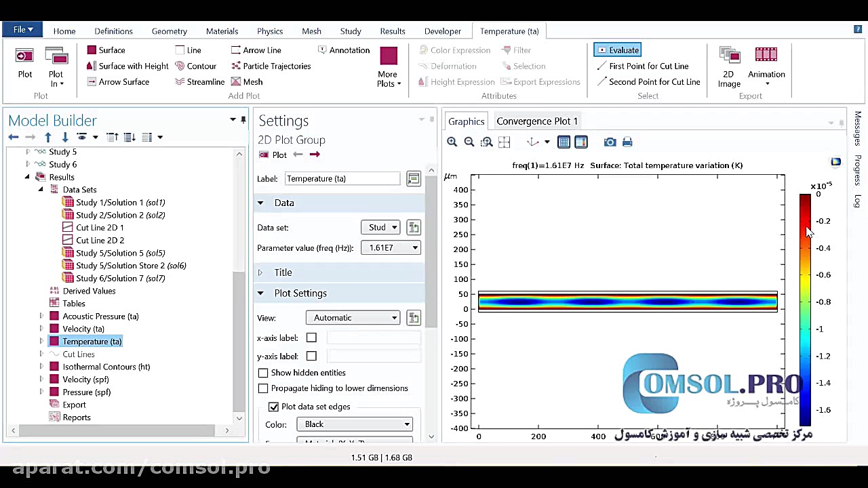
Task: Enable the y-axis label checkbox
Action: point(311,356)
